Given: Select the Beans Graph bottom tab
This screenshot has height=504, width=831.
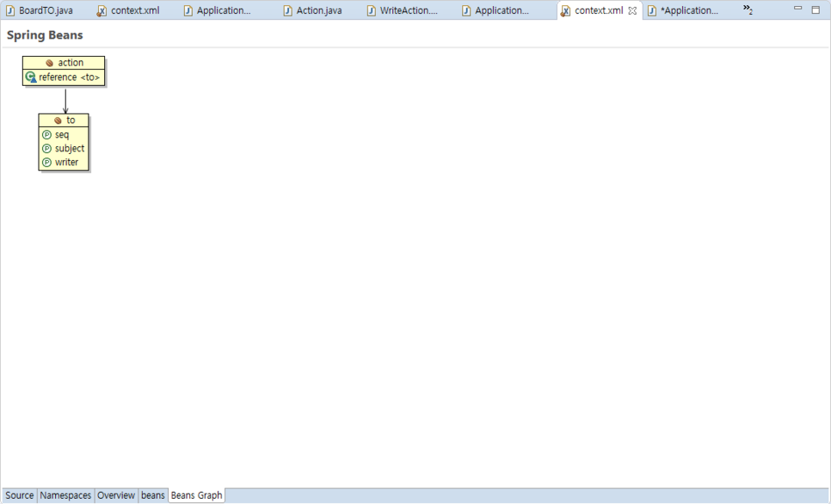Looking at the screenshot, I should pos(197,495).
